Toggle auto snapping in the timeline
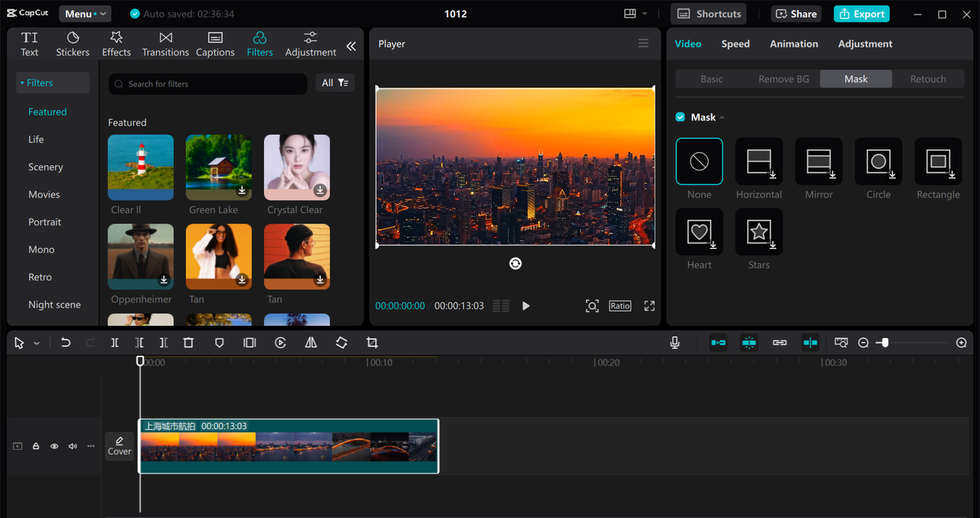Viewport: 980px width, 518px height. tap(749, 343)
